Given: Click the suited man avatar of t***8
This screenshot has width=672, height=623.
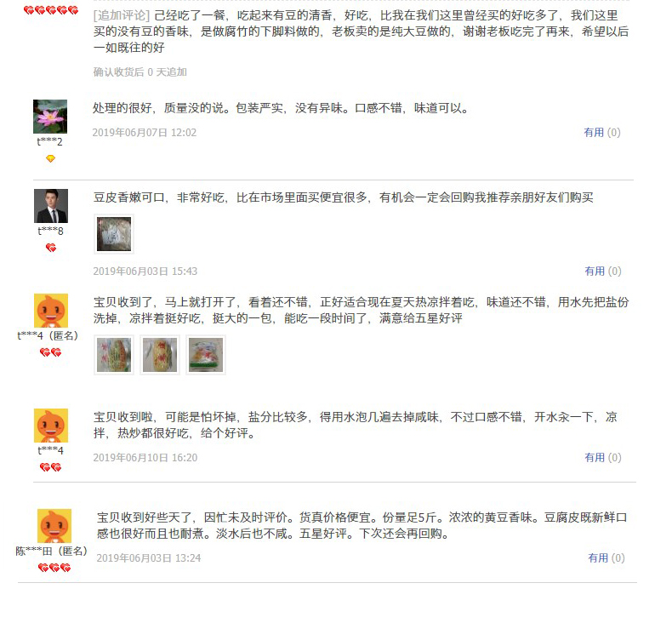Looking at the screenshot, I should 51,206.
